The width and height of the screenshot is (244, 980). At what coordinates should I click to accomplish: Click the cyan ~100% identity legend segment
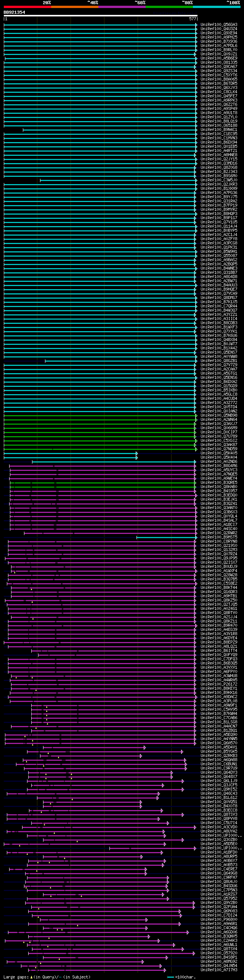click(217, 7)
